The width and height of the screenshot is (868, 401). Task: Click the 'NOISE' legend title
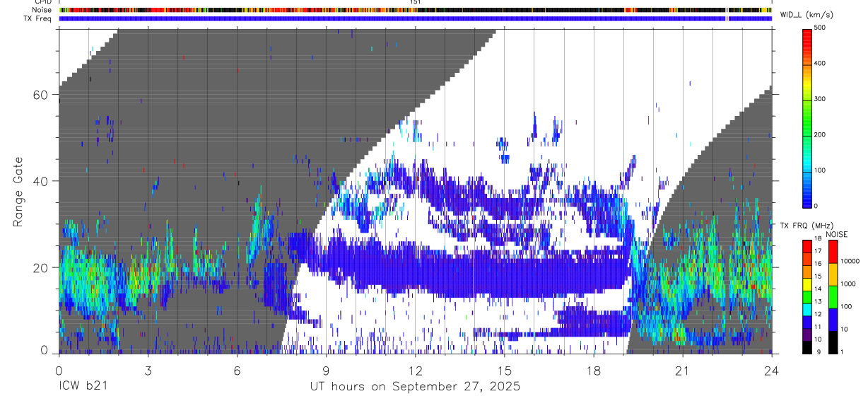pyautogui.click(x=838, y=234)
